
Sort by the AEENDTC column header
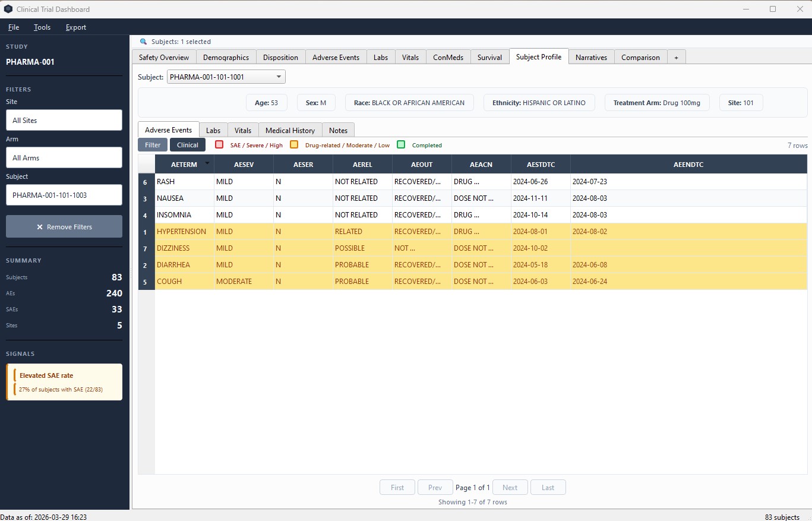689,164
